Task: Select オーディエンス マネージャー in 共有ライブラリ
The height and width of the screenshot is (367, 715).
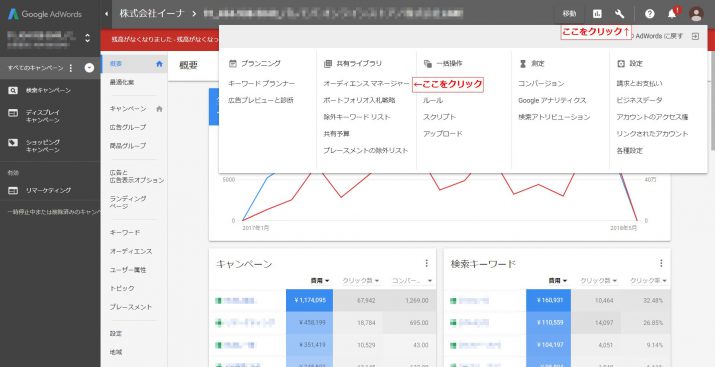Action: point(367,83)
